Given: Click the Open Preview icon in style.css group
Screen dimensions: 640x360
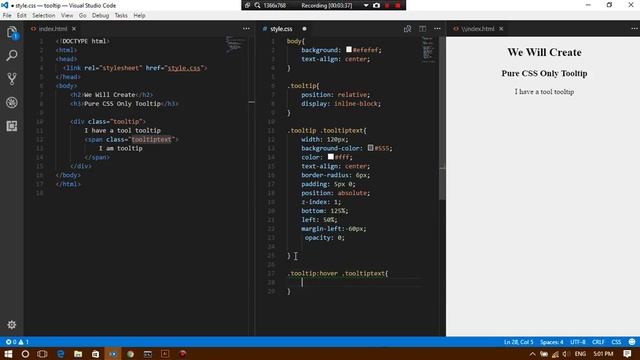Looking at the screenshot, I should (407, 29).
